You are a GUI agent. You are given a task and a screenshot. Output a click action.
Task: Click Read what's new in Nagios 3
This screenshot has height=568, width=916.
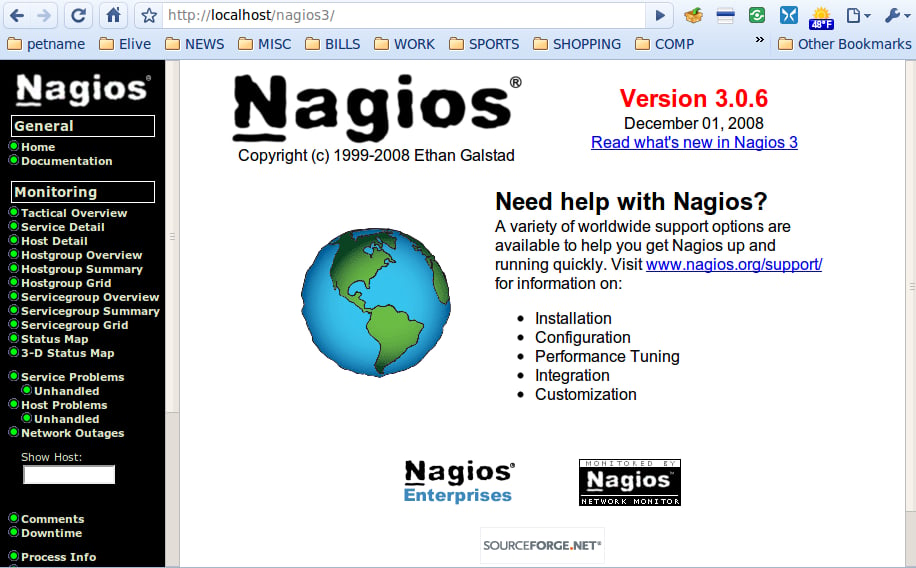[x=694, y=143]
